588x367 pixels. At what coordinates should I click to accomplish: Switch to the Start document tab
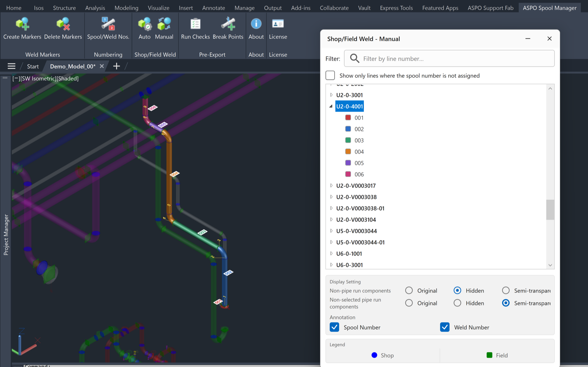(33, 66)
